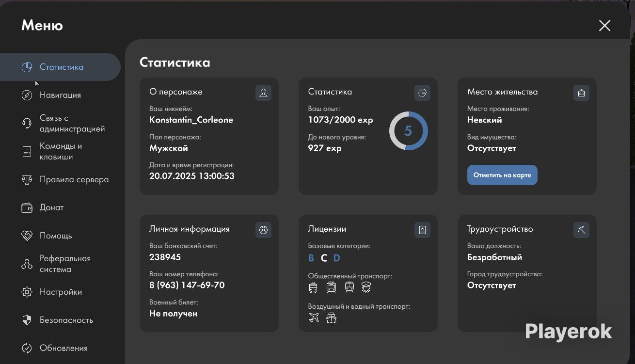
Task: Click the level 5 experience progress ring
Action: point(408,131)
